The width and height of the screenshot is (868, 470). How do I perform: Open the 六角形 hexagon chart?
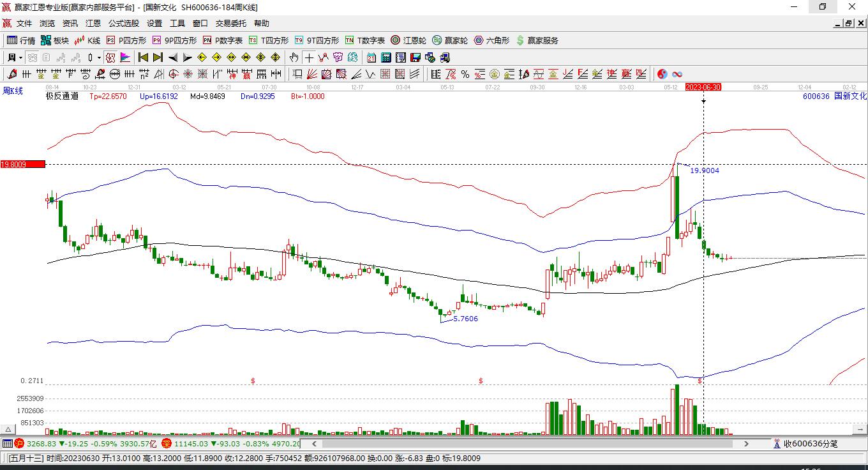coord(491,40)
